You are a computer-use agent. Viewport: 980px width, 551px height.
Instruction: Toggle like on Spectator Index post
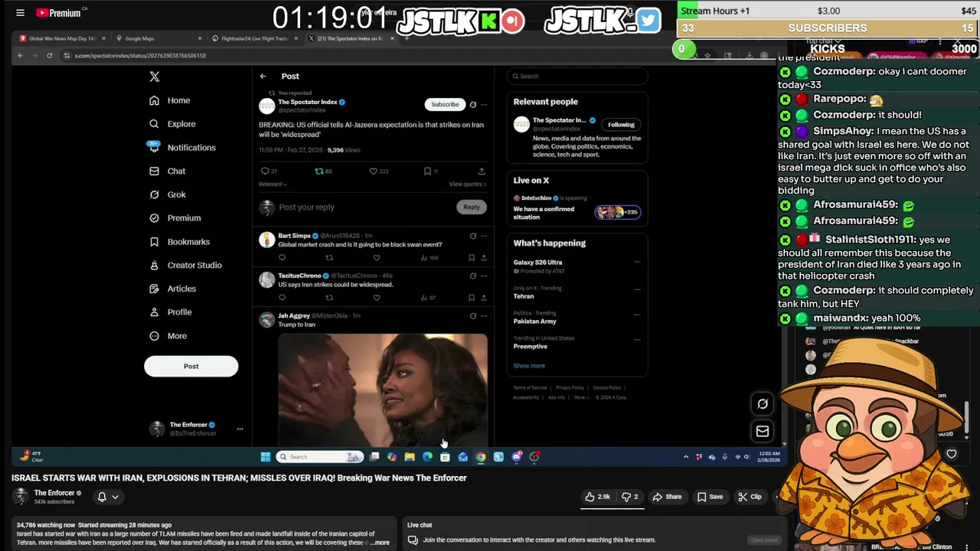pos(374,171)
